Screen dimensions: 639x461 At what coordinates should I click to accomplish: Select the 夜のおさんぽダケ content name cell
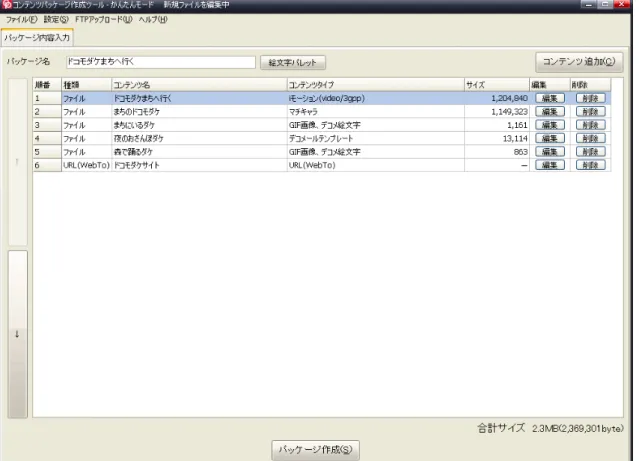(x=199, y=139)
